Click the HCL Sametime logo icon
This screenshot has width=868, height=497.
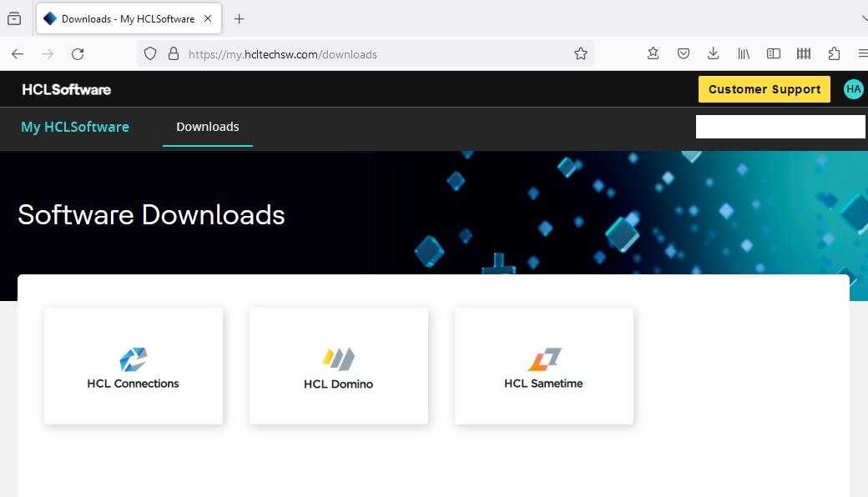544,359
